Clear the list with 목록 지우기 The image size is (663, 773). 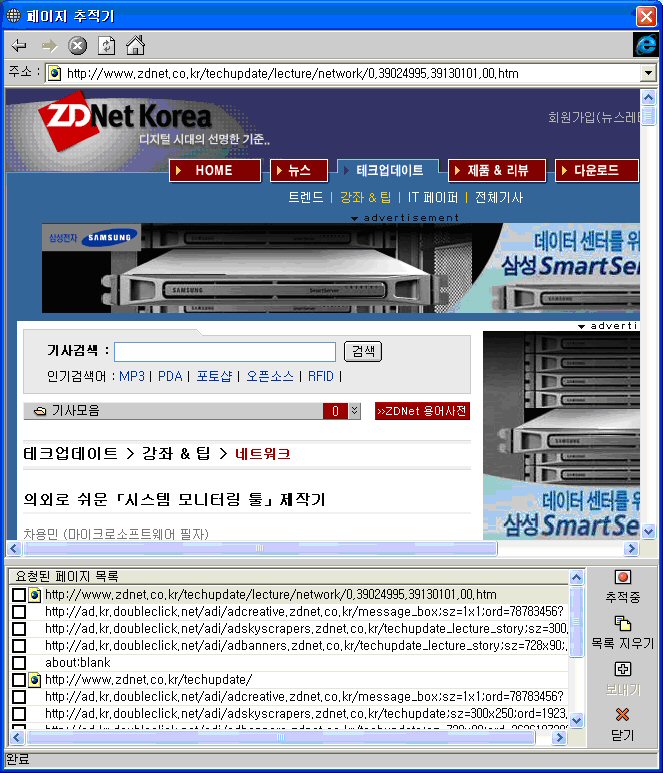click(622, 632)
